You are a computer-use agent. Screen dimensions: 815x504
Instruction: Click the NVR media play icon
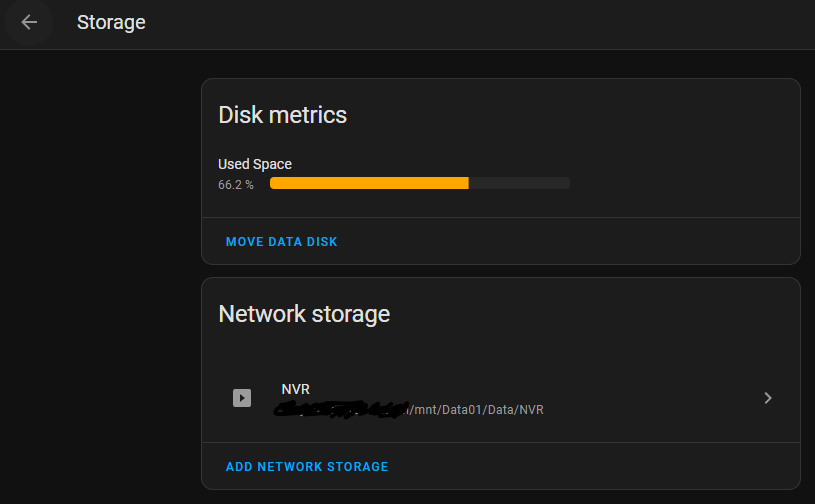pyautogui.click(x=242, y=398)
